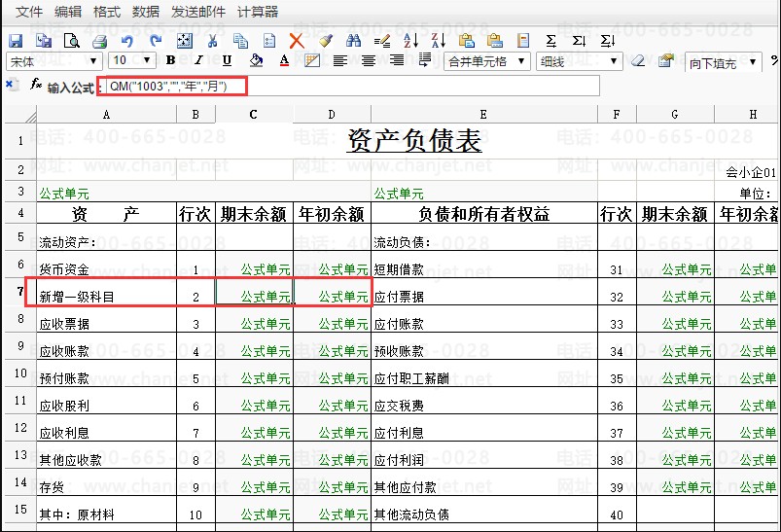Screen dimensions: 781x532
Task: Click the select-all arrows grid icon
Action: (x=185, y=41)
